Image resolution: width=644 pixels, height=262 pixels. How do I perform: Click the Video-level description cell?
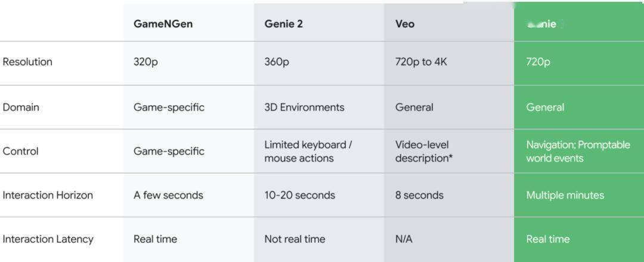coord(423,151)
